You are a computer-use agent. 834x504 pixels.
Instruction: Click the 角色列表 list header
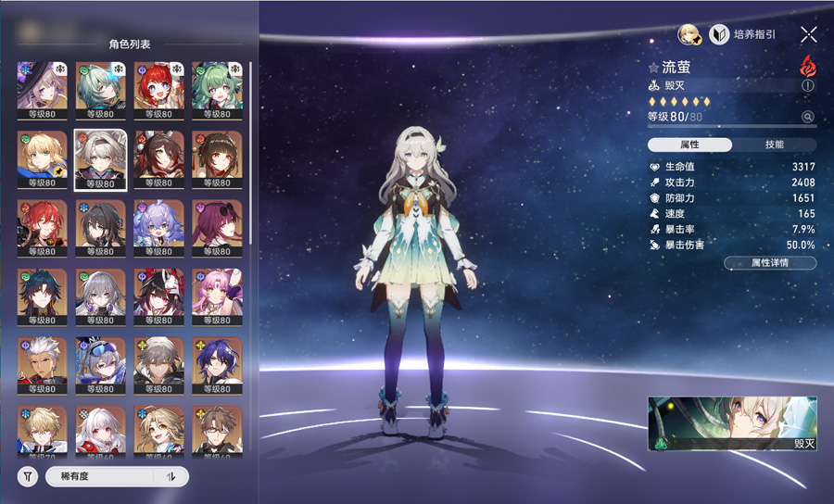pos(130,44)
